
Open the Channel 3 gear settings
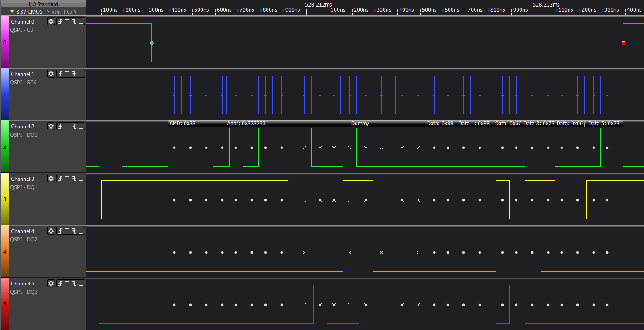pos(51,179)
